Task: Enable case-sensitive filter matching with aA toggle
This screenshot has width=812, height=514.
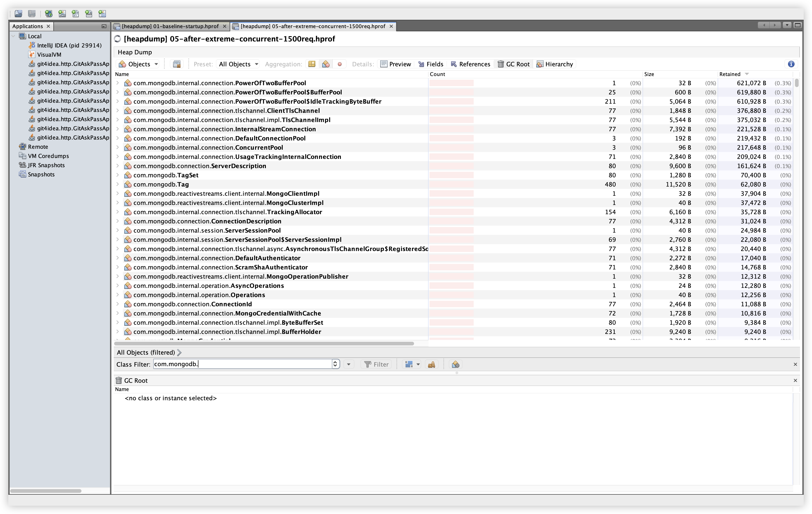Action: pos(432,364)
